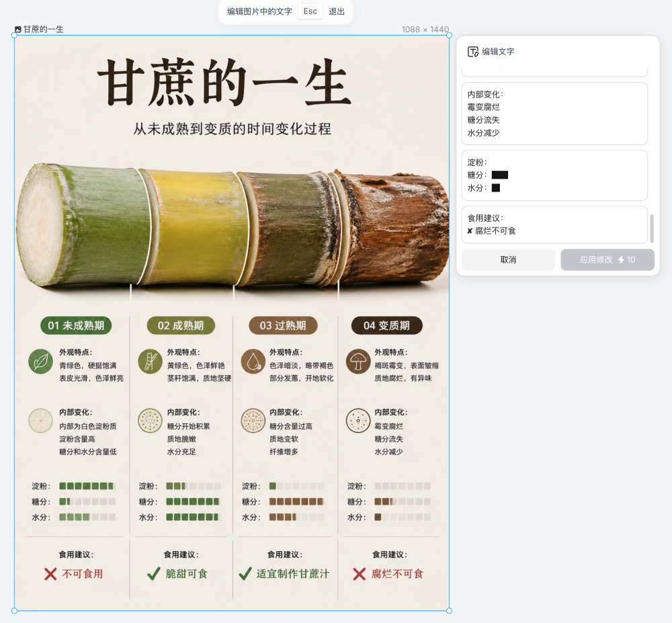Click the red text 腐烂不可食 in the image

point(397,574)
